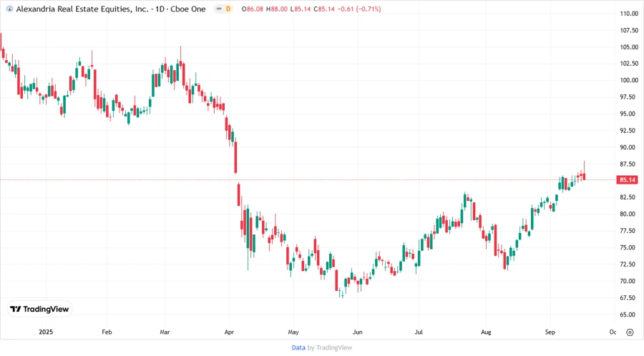Click the 65.00 price axis label
This screenshot has width=644, height=356.
coord(629,315)
